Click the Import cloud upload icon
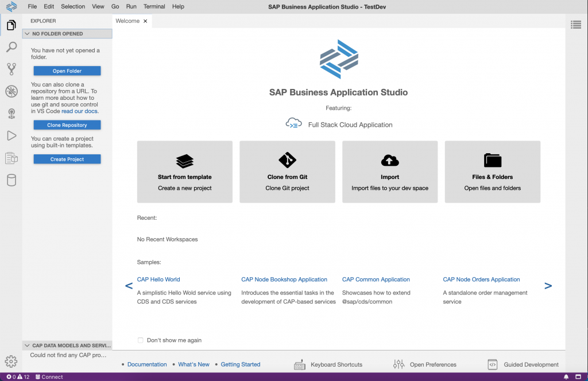The width and height of the screenshot is (588, 381). (390, 160)
